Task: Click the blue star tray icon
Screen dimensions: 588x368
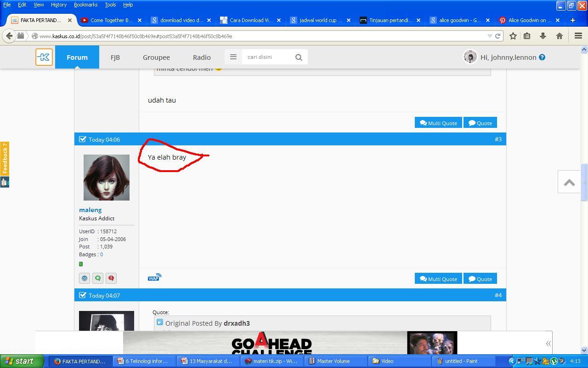Action: [537, 361]
